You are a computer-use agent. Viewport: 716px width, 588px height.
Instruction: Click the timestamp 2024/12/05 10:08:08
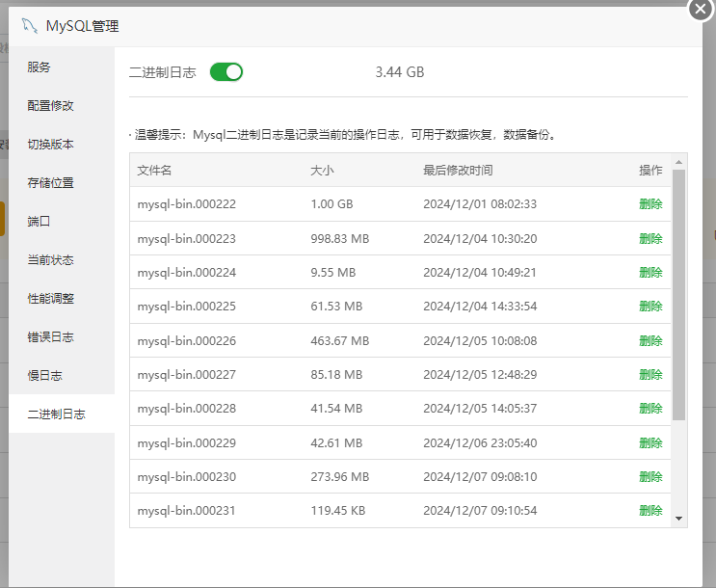(x=480, y=341)
